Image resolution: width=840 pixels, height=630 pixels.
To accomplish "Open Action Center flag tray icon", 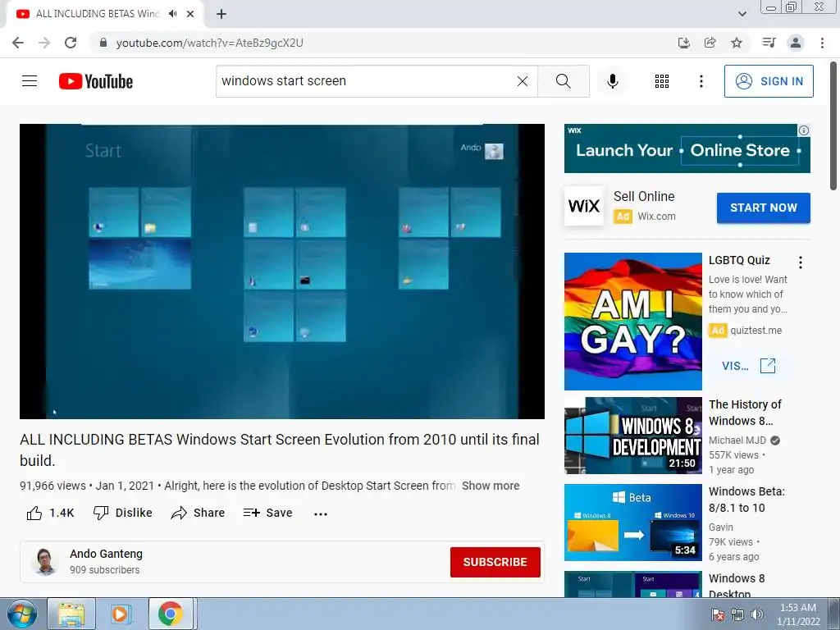I will 718,614.
